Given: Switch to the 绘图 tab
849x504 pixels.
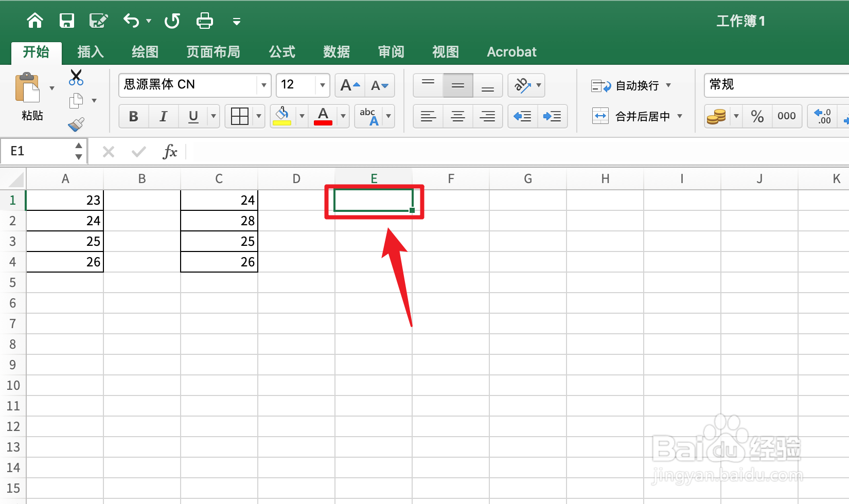Looking at the screenshot, I should tap(145, 52).
